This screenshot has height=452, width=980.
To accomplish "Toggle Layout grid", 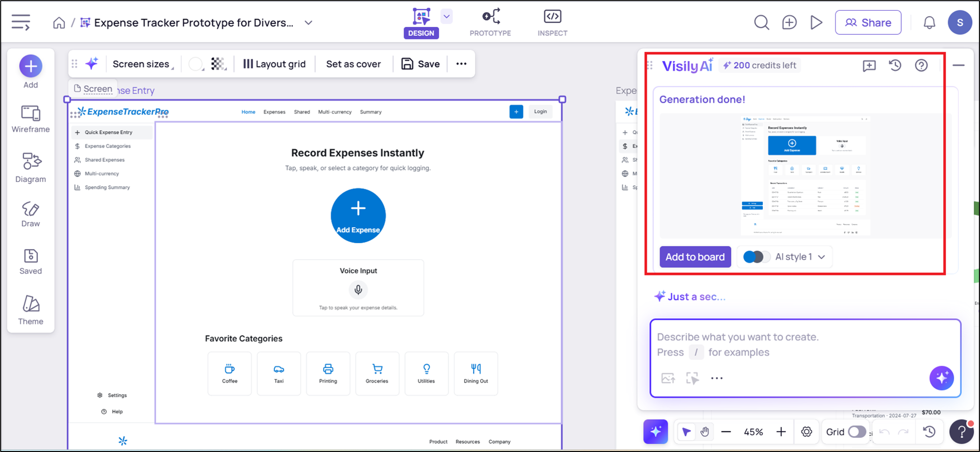I will click(x=274, y=64).
